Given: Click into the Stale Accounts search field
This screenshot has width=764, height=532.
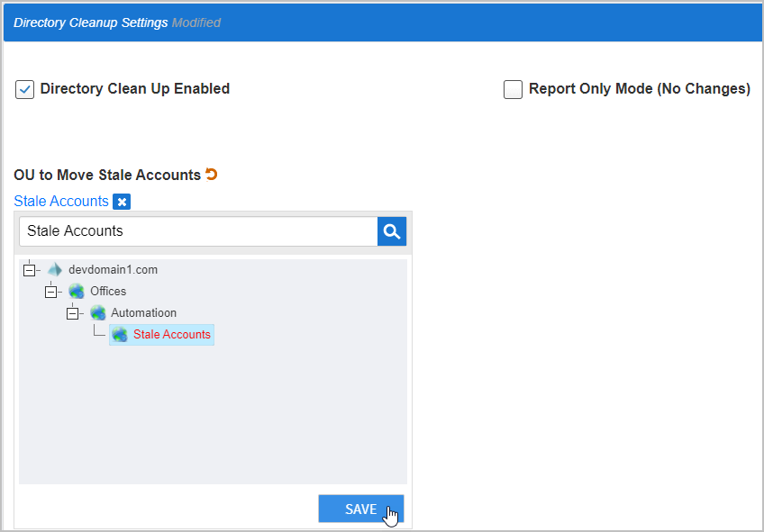Looking at the screenshot, I should pos(198,231).
